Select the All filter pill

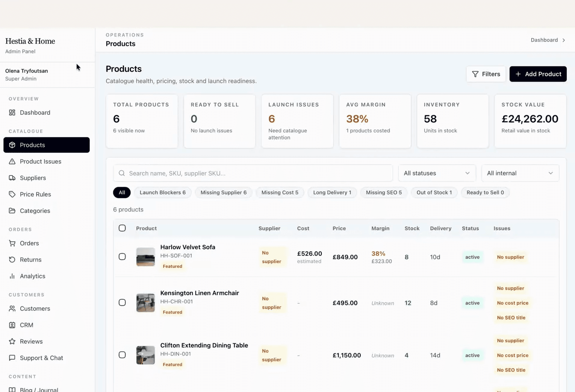click(x=122, y=192)
